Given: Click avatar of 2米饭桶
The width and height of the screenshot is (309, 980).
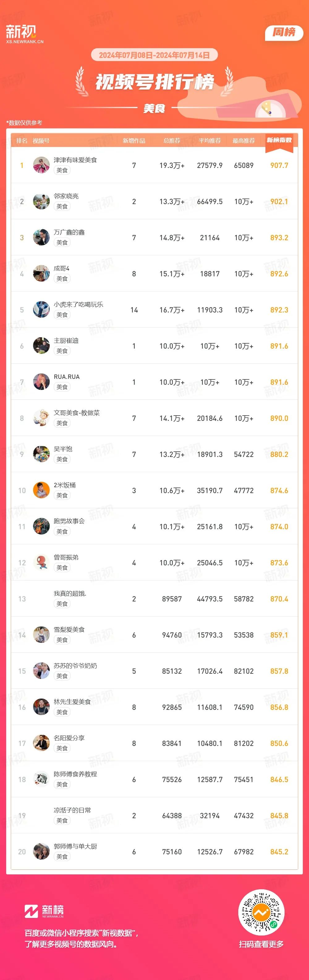Looking at the screenshot, I should [41, 490].
